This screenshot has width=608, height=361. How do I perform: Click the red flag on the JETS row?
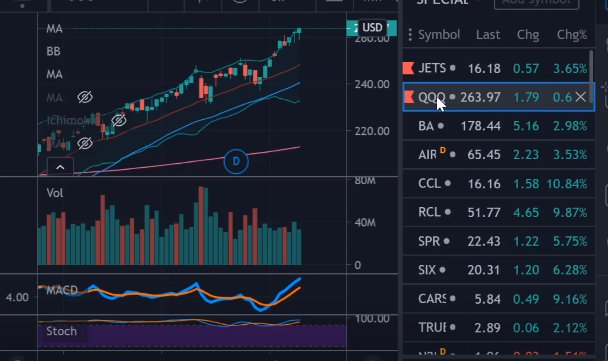click(408, 68)
